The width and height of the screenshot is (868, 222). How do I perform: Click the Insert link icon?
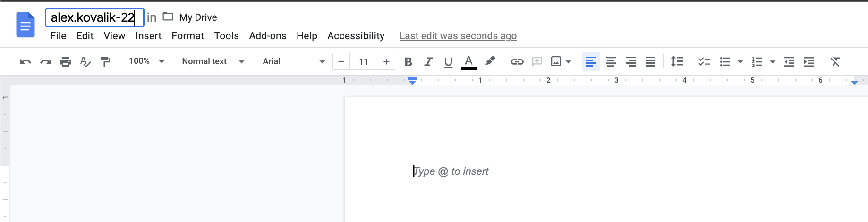click(x=517, y=61)
